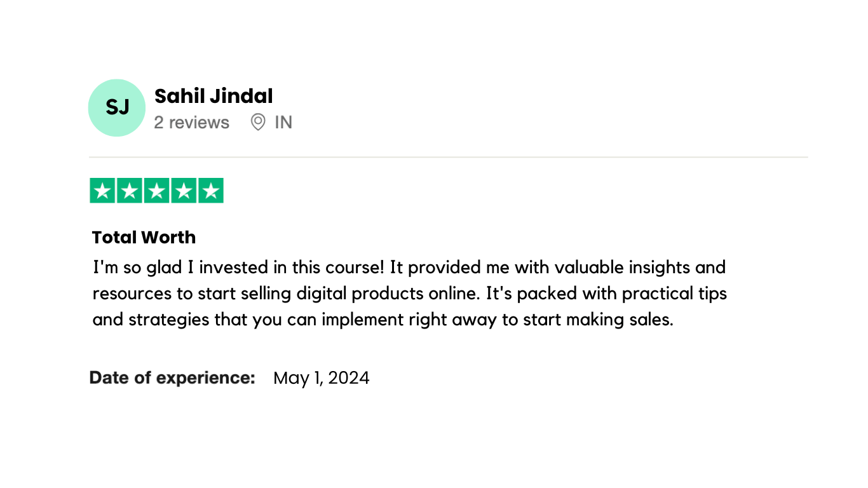Select the second rating star
The image size is (868, 488).
130,191
